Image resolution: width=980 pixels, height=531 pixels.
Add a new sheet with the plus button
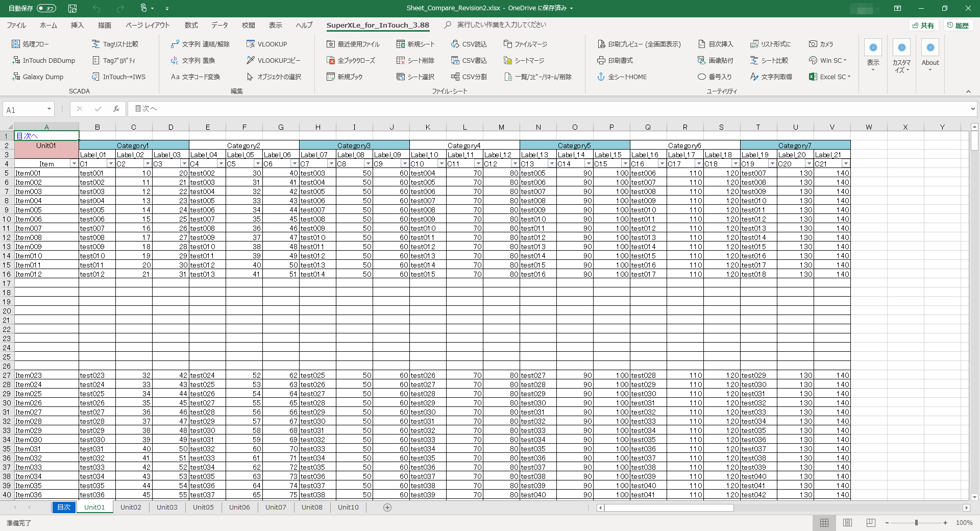387,507
